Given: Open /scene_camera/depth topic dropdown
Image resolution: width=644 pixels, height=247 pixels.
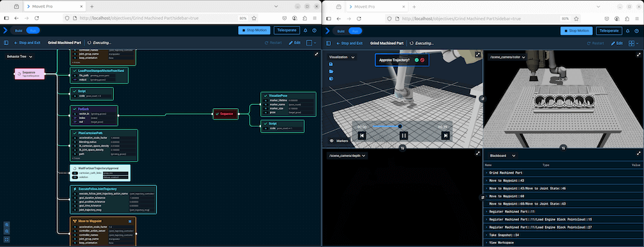Looking at the screenshot, I should [x=346, y=156].
